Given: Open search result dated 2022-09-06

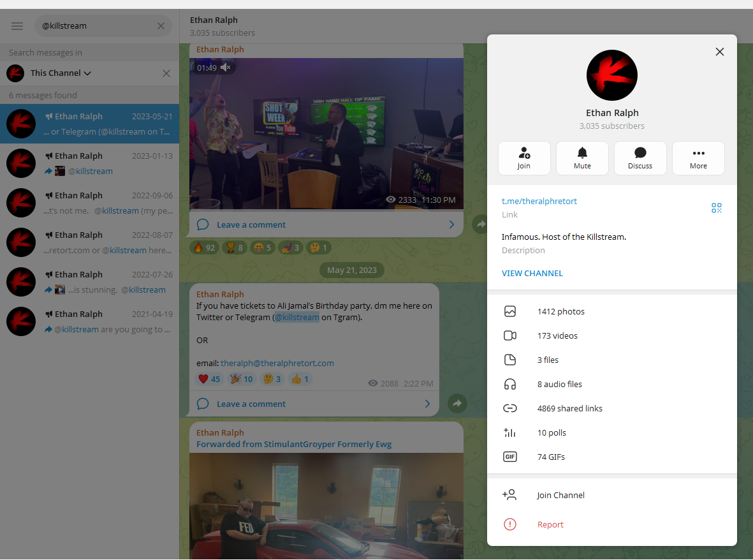Looking at the screenshot, I should pos(89,203).
